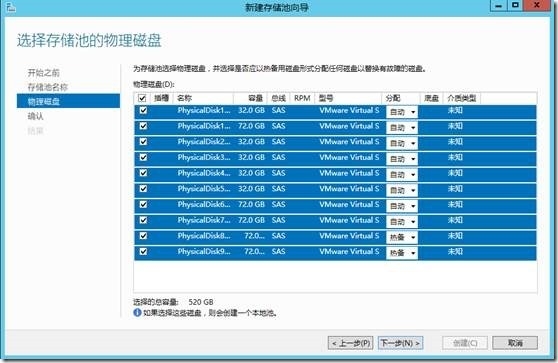The image size is (558, 363).
Task: Click the 520 GB total capacity value
Action: point(201,302)
